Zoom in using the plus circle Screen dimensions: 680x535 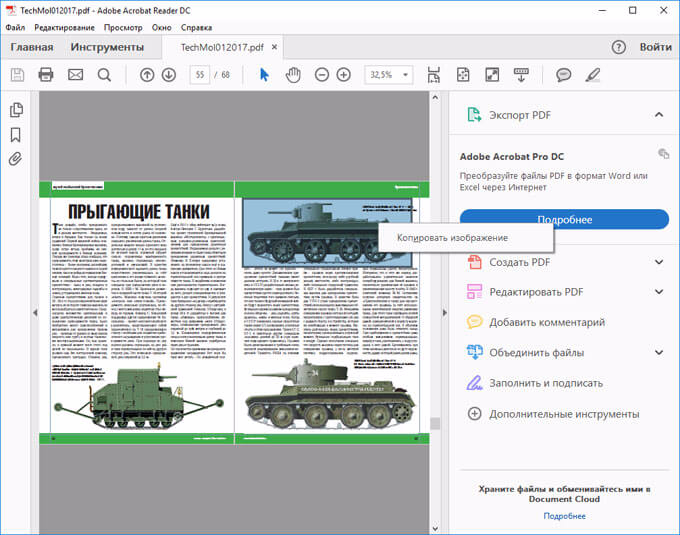click(x=343, y=75)
